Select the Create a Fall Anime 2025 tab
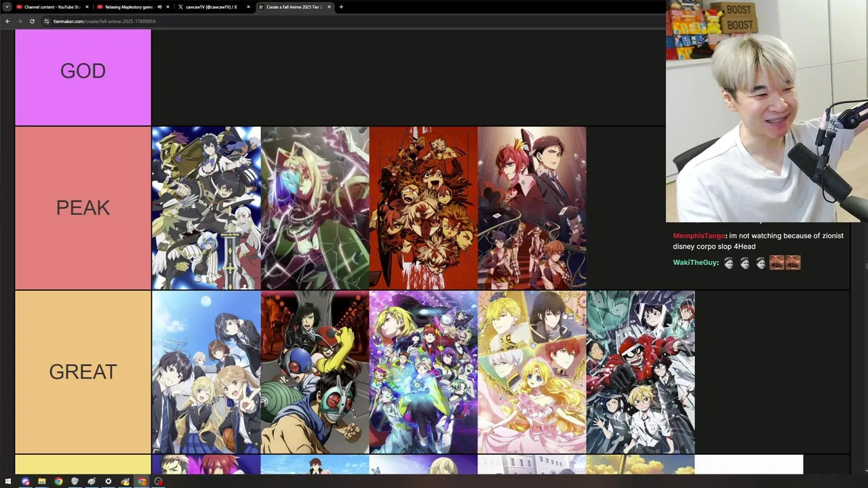Screen dimensions: 868x488 tap(294, 7)
